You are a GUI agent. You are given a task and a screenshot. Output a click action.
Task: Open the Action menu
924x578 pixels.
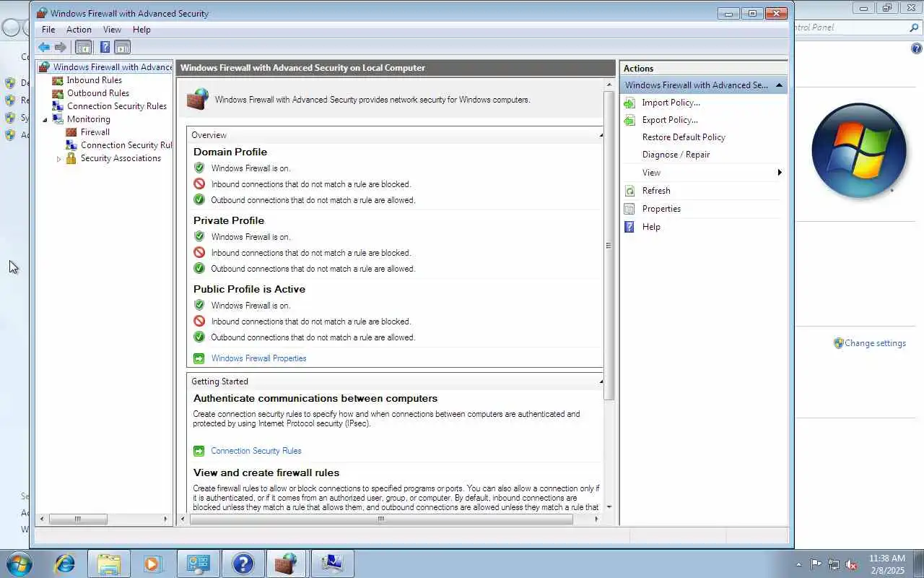click(79, 30)
